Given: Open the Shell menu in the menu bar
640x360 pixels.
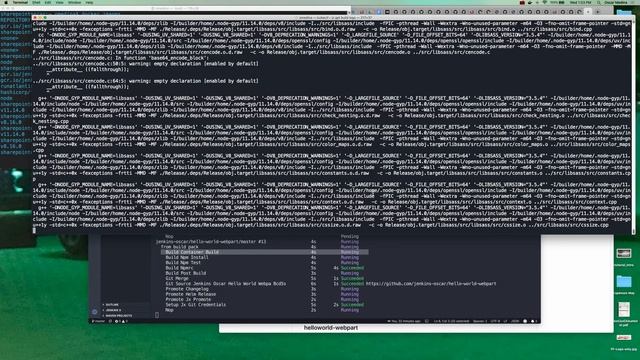Looking at the screenshot, I should tap(36, 2).
